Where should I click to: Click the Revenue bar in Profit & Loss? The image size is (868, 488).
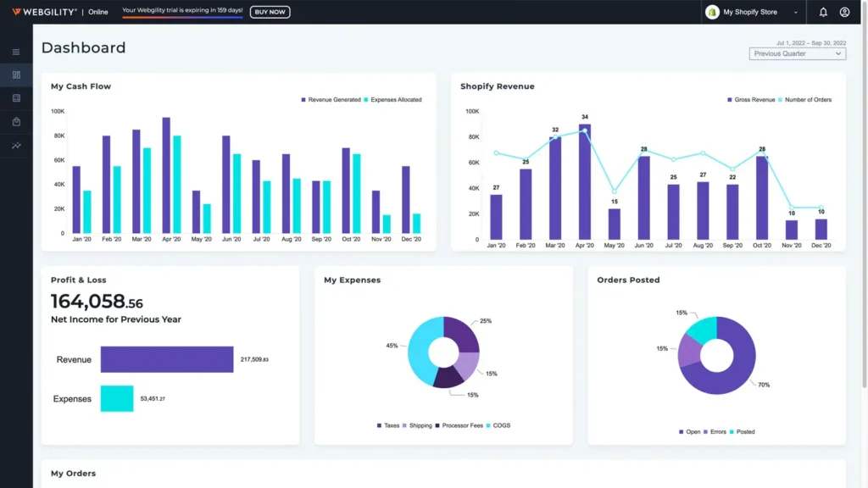tap(166, 359)
